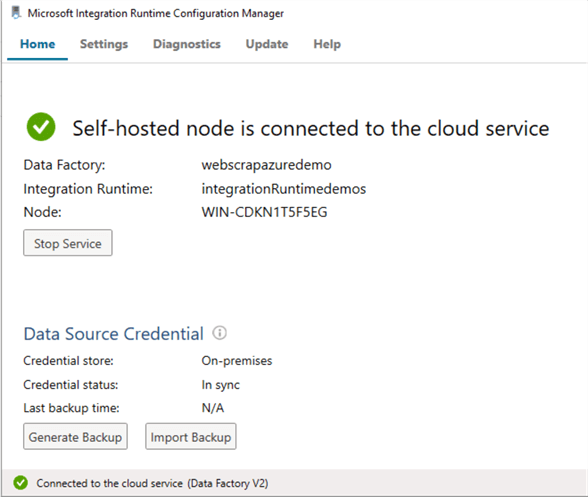Click the status bar green checkmark icon
The width and height of the screenshot is (588, 497).
(x=21, y=483)
